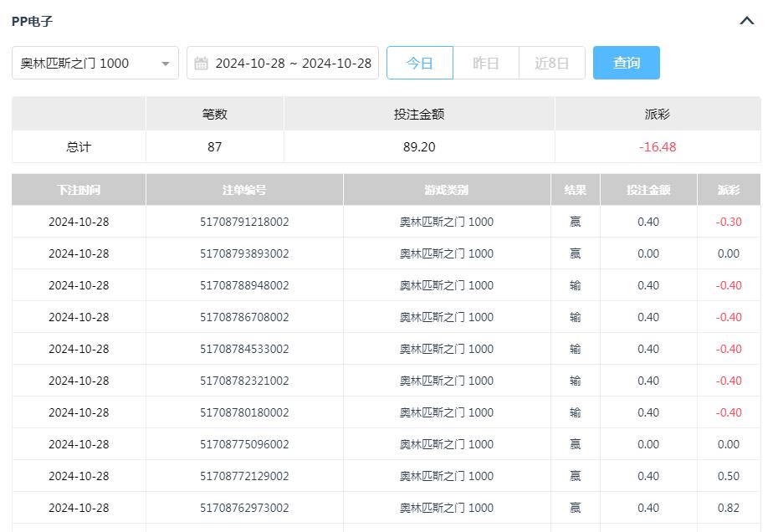Click the 查询 search button
Image resolution: width=778 pixels, height=532 pixels.
[626, 62]
